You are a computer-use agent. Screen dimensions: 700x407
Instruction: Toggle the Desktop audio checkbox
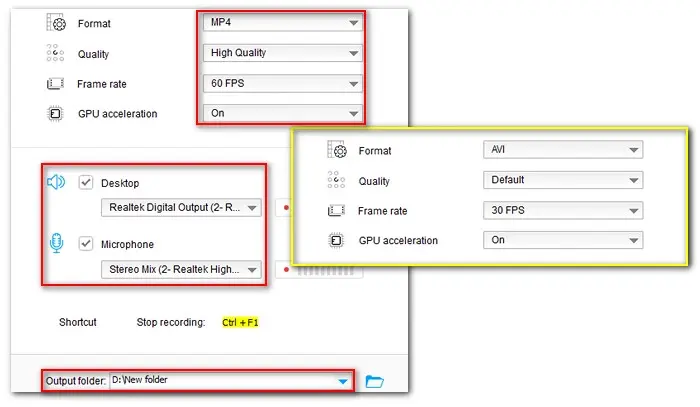86,183
